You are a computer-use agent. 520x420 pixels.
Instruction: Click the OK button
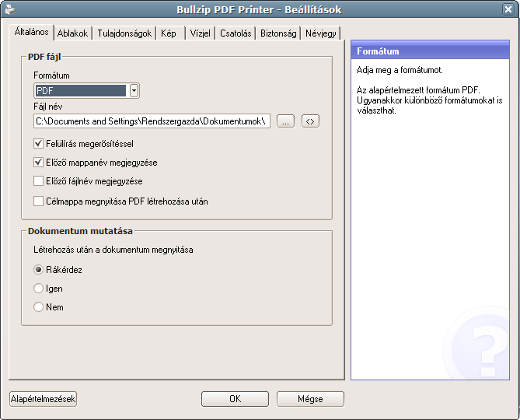[236, 399]
